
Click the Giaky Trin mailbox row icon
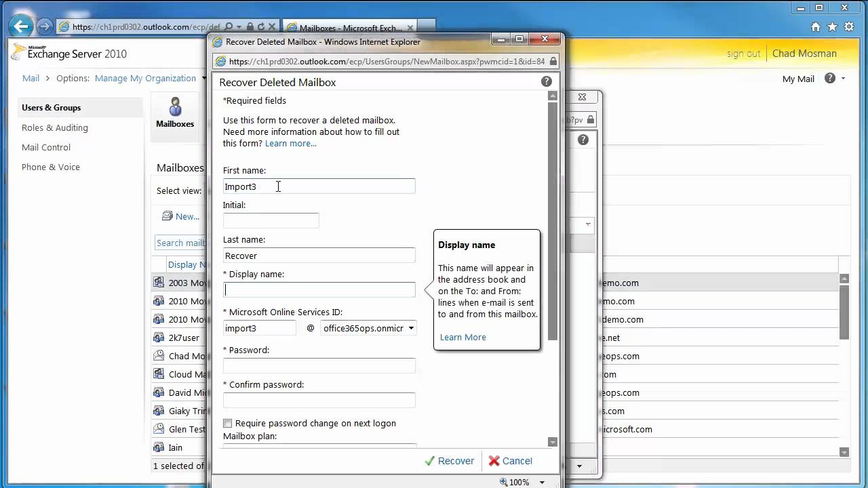coord(159,411)
